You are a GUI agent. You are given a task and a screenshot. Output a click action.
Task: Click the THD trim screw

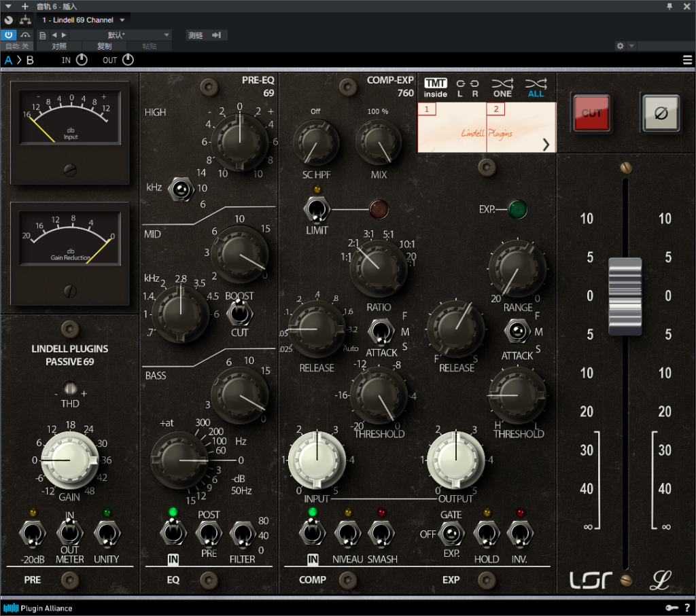pyautogui.click(x=70, y=388)
